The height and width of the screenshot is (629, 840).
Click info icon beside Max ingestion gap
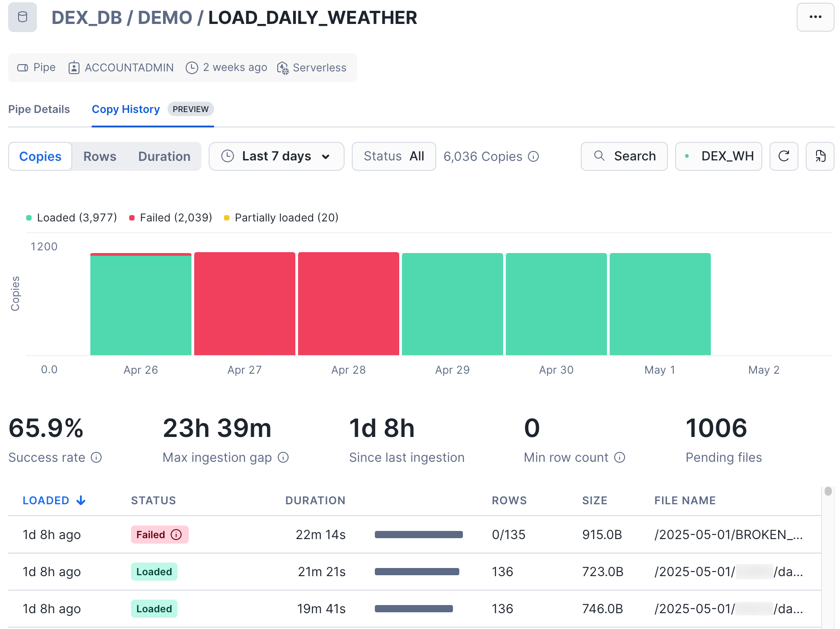click(283, 457)
